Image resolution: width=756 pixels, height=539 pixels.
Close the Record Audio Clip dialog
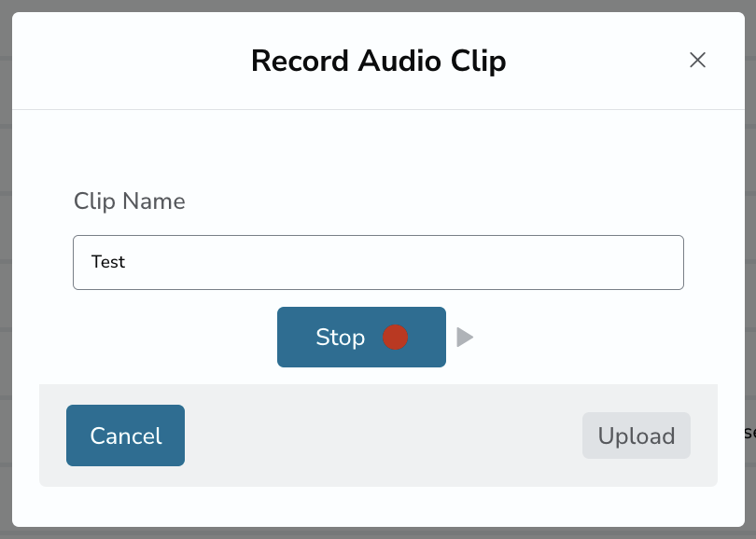click(697, 61)
